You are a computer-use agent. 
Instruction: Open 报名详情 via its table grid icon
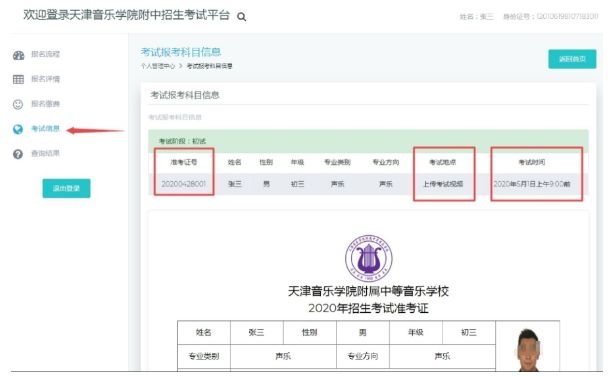point(18,79)
